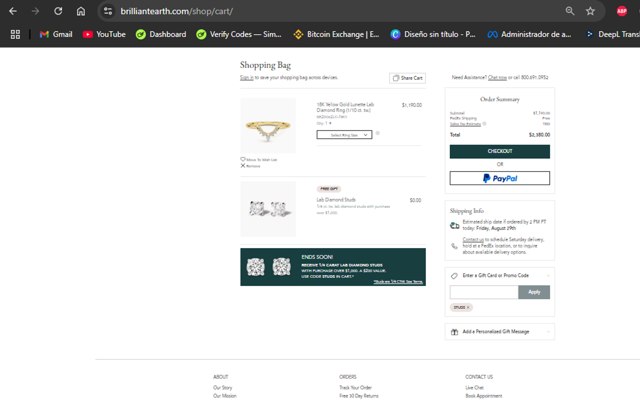
Task: Open the DeepL Translate bookmark
Action: [612, 34]
